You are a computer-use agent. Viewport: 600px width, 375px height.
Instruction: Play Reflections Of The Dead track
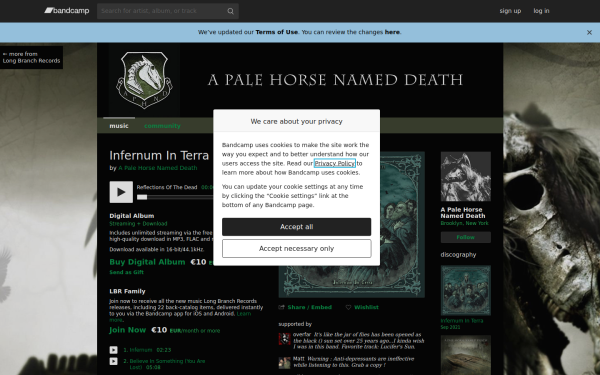[x=121, y=192]
